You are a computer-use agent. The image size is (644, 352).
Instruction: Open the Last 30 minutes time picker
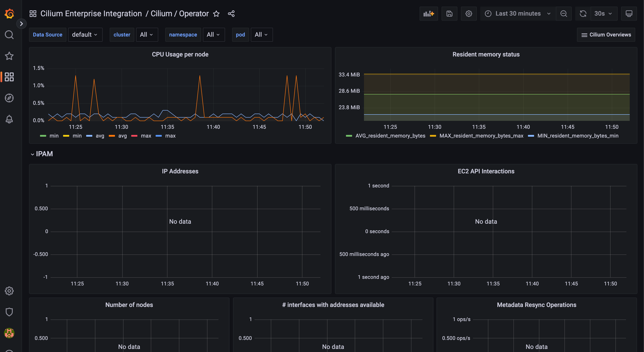pos(517,13)
